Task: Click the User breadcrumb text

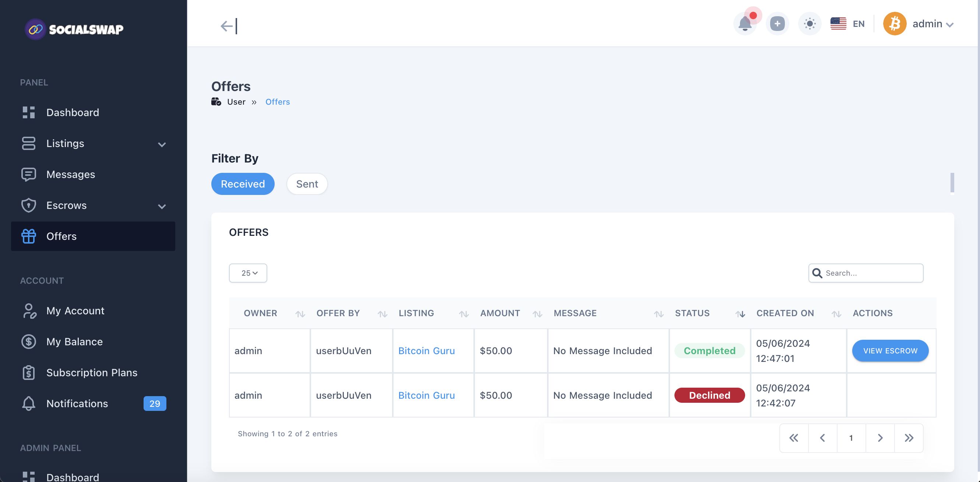Action: [236, 102]
